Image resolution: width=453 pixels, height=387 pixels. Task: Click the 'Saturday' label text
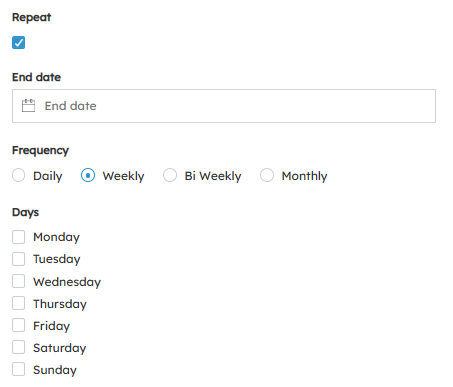[x=60, y=348]
